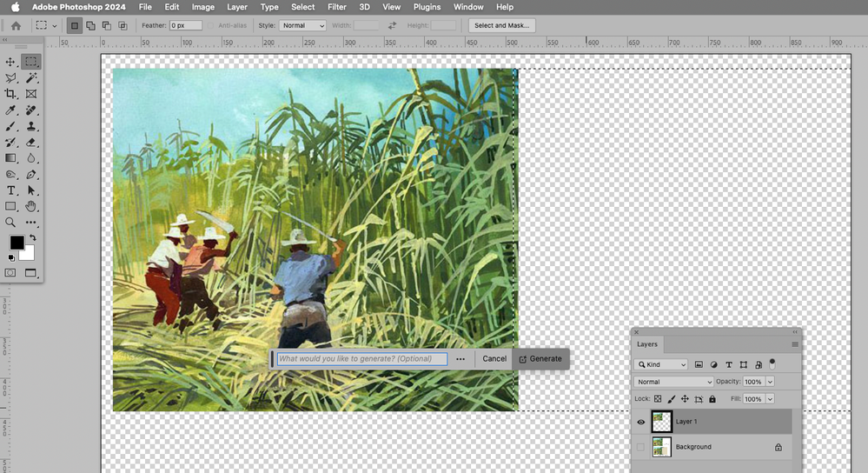This screenshot has width=868, height=473.
Task: Filter layers by adjustment layers
Action: [713, 364]
